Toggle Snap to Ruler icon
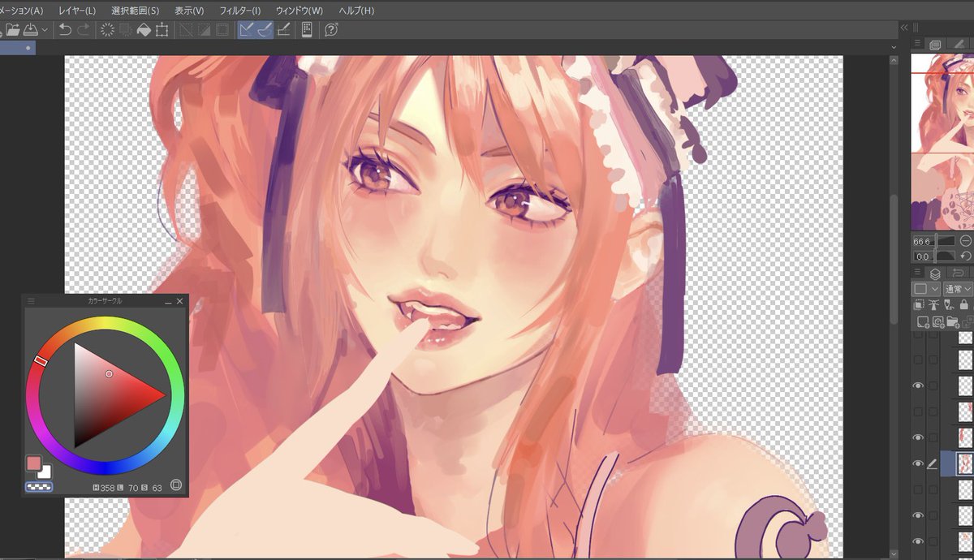This screenshot has height=560, width=974. pyautogui.click(x=247, y=30)
